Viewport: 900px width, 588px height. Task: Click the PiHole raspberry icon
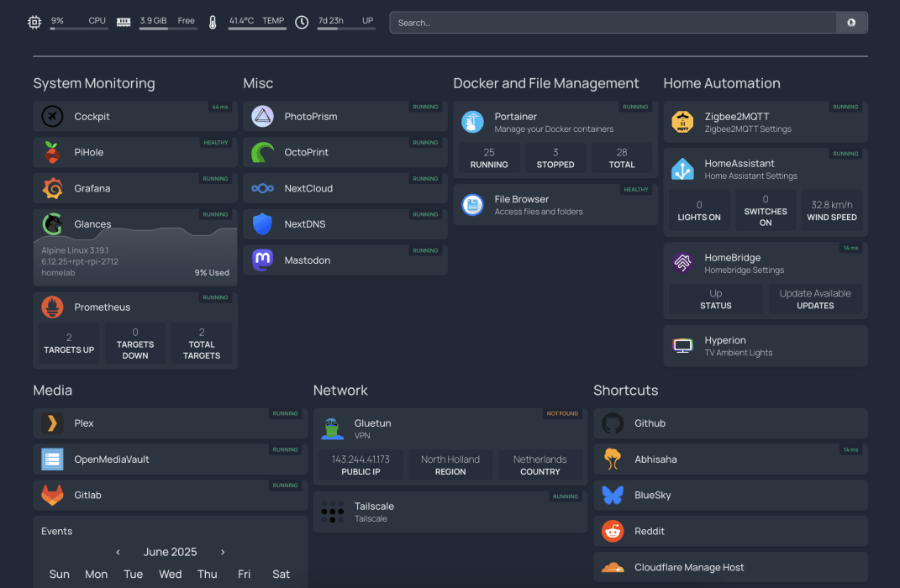(52, 153)
